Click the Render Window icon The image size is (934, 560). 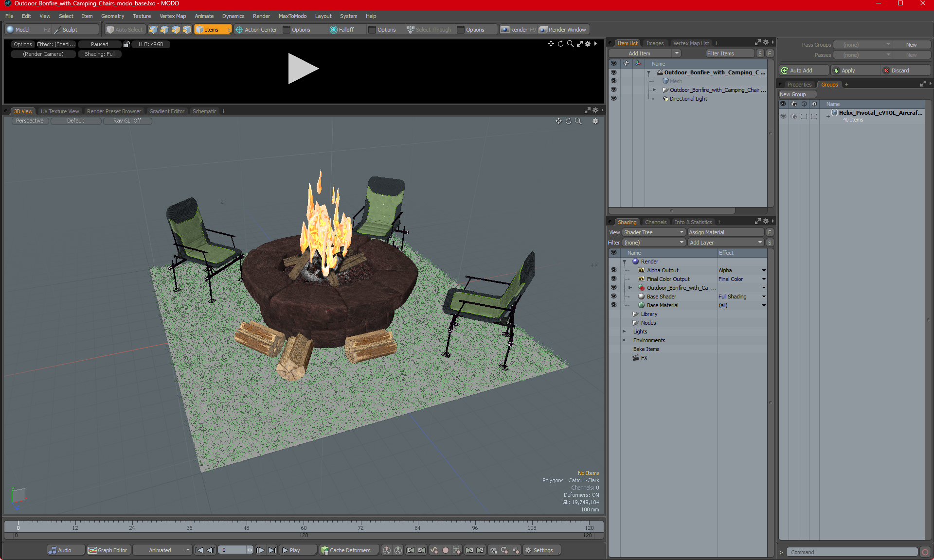click(x=563, y=29)
